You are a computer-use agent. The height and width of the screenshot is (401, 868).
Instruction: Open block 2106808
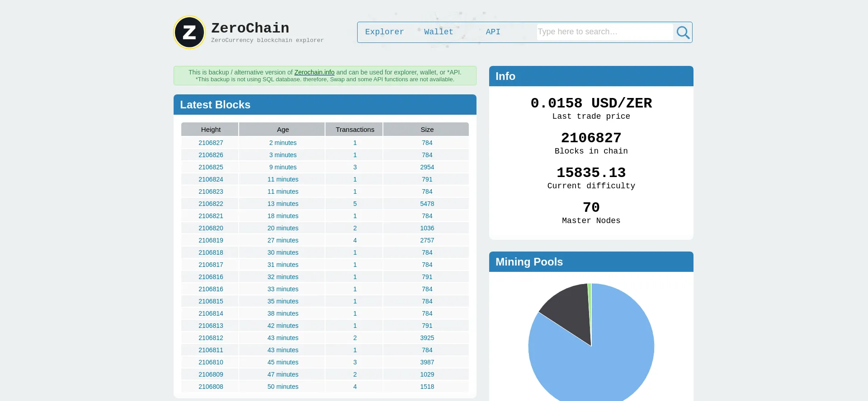click(211, 387)
